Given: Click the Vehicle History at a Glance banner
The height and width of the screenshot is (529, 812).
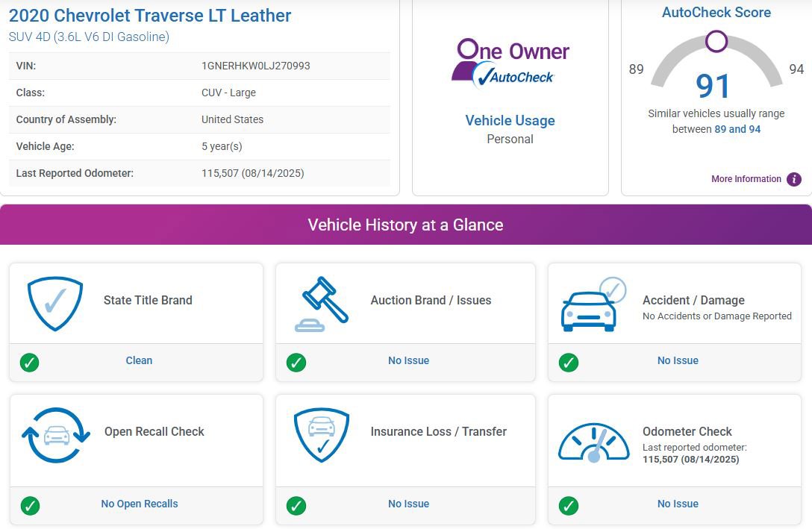Looking at the screenshot, I should tap(406, 225).
